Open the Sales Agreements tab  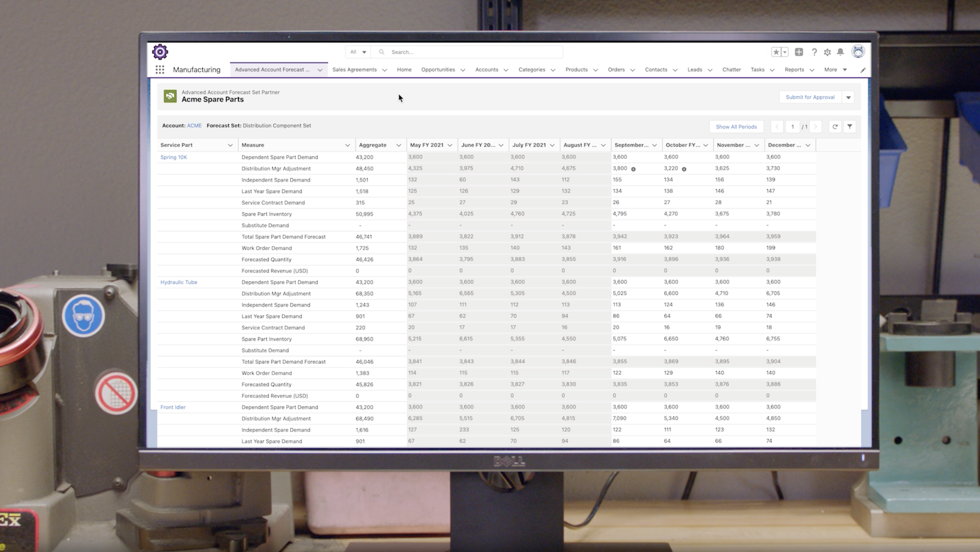tap(355, 70)
